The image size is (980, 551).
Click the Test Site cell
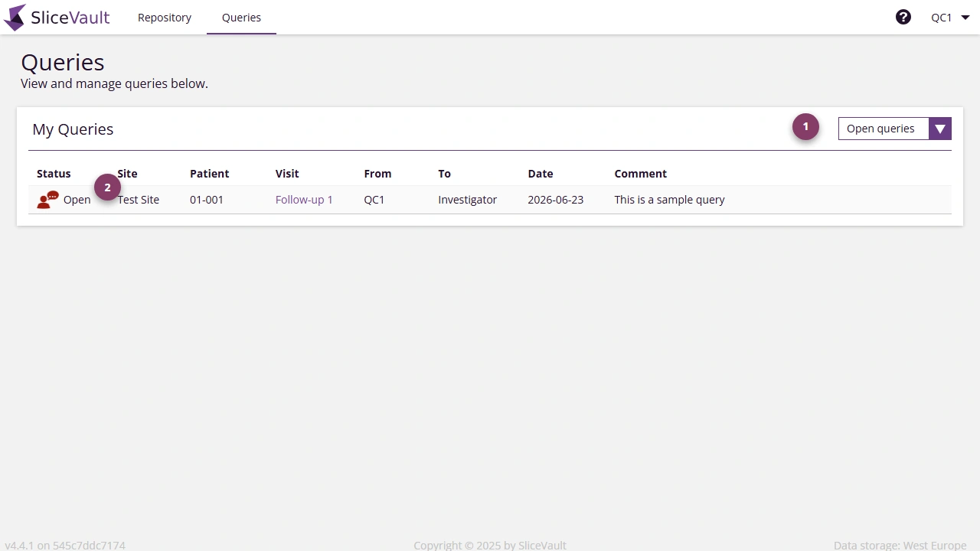pyautogui.click(x=139, y=200)
